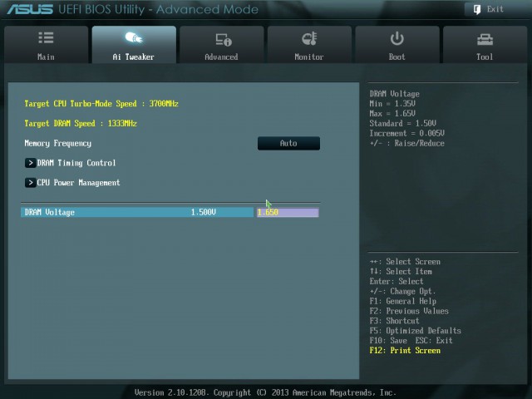Click the DRAM Voltage 1.650 input field
Viewport: 532px width, 399px height.
pyautogui.click(x=288, y=213)
